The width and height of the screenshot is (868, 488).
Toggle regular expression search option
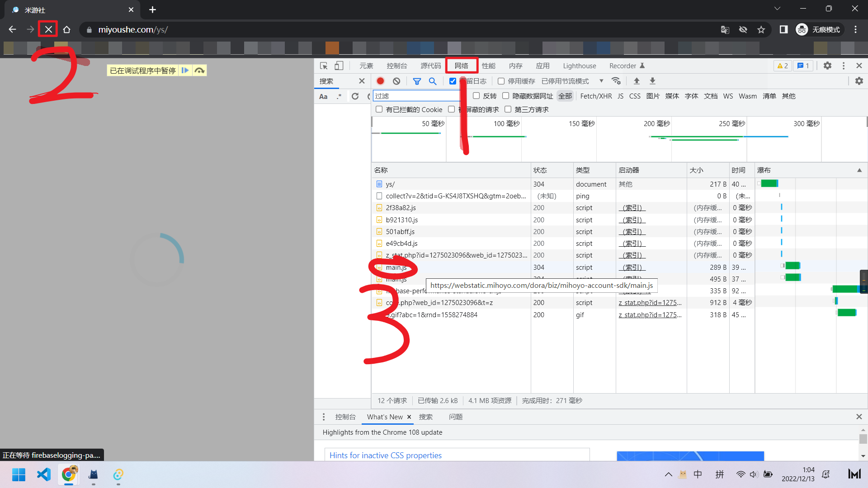click(x=339, y=96)
